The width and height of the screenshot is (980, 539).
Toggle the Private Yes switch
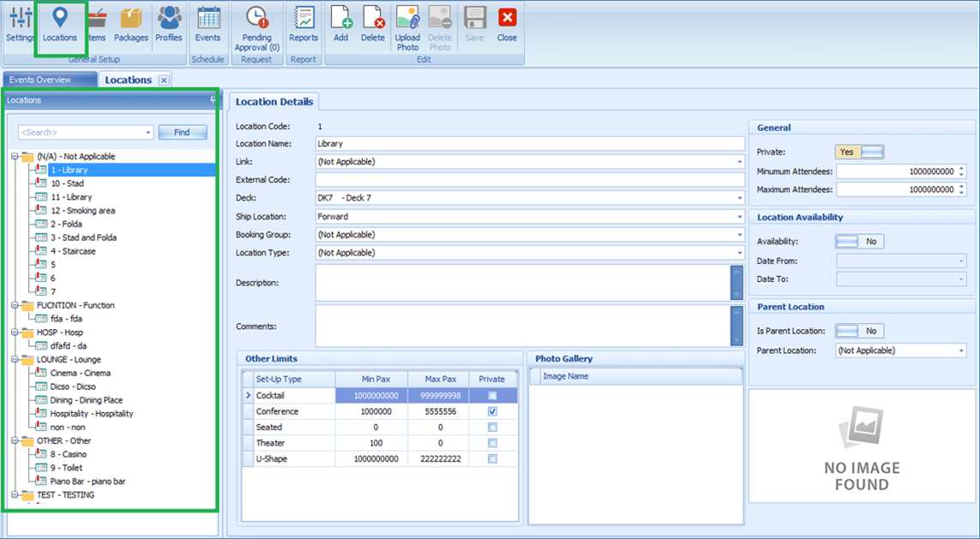860,152
